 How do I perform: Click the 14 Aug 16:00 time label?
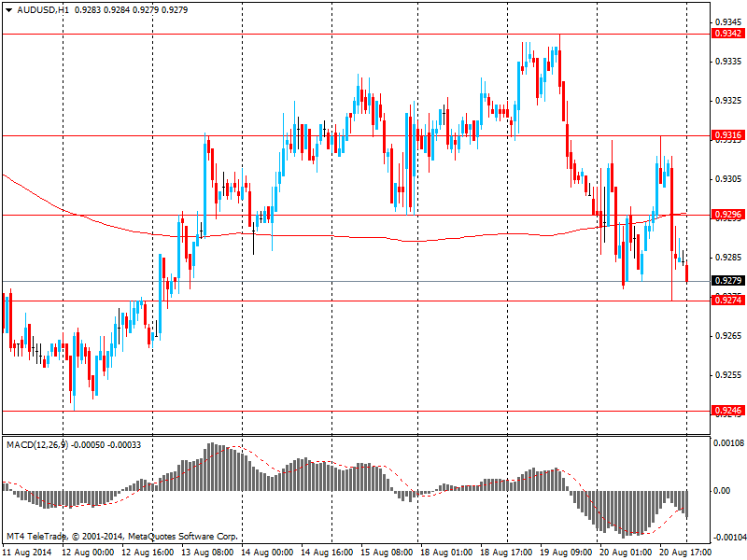pyautogui.click(x=327, y=553)
